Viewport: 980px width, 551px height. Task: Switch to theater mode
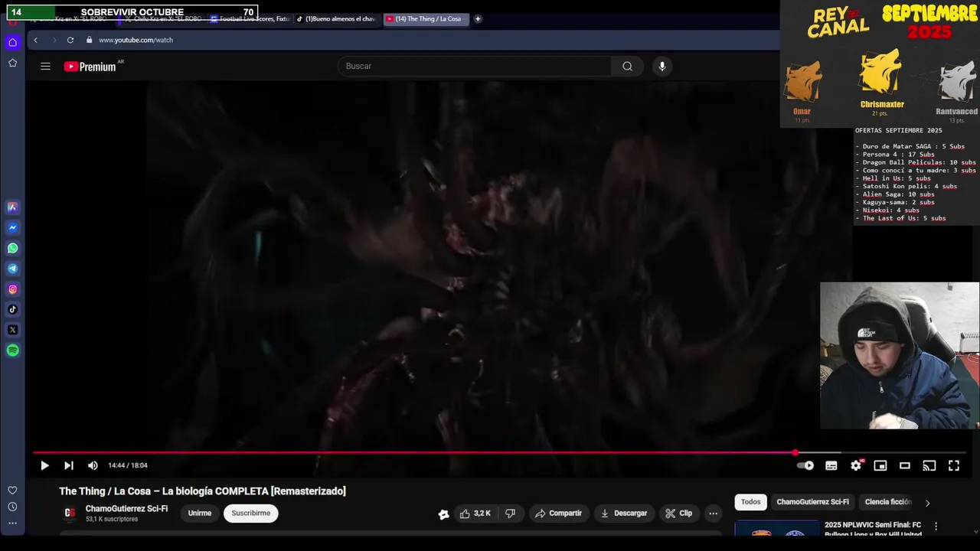[905, 465]
